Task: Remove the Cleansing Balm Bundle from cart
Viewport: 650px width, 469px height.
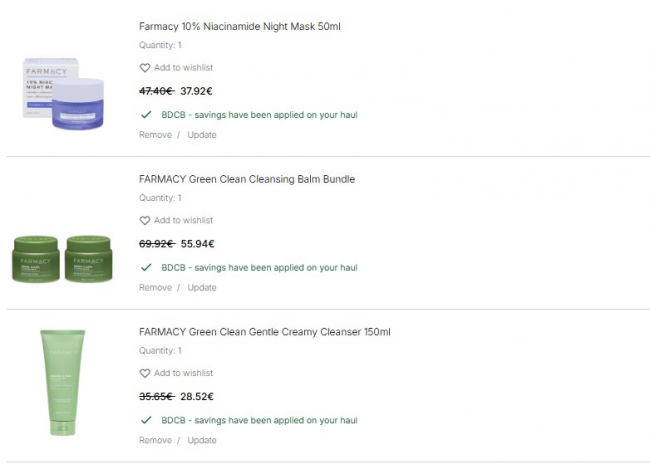Action: point(155,288)
